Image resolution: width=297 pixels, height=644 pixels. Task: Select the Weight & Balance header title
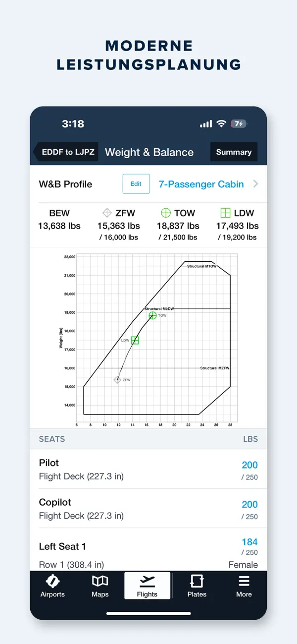point(149,152)
